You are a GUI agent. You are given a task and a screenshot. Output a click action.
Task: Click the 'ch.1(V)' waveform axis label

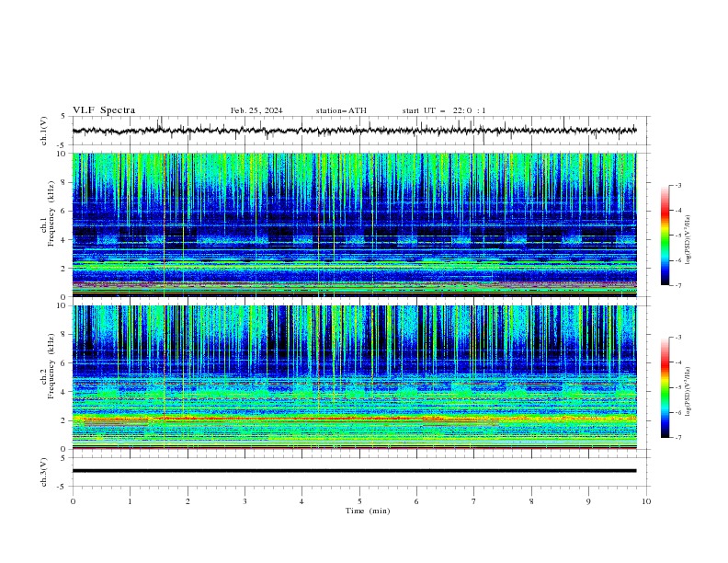[x=44, y=131]
